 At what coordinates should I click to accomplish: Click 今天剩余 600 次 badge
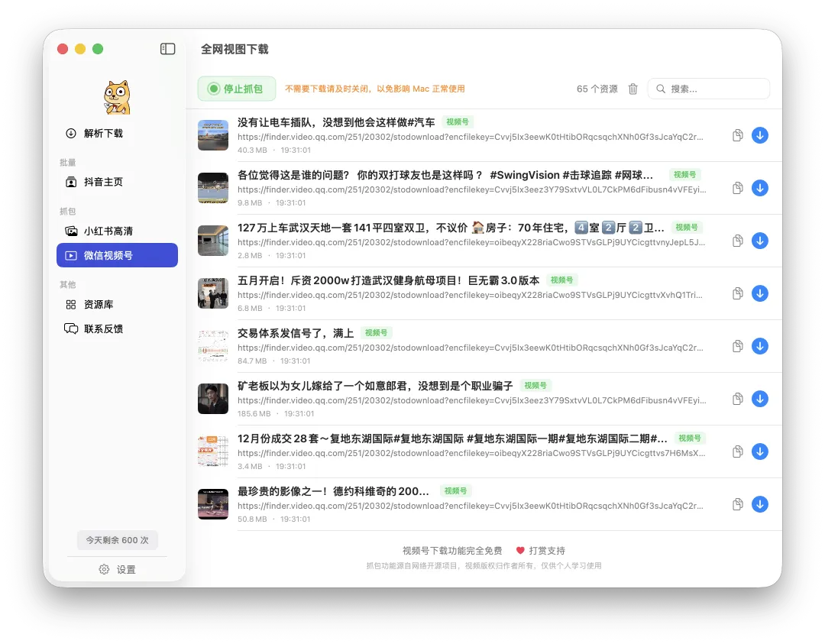(118, 540)
